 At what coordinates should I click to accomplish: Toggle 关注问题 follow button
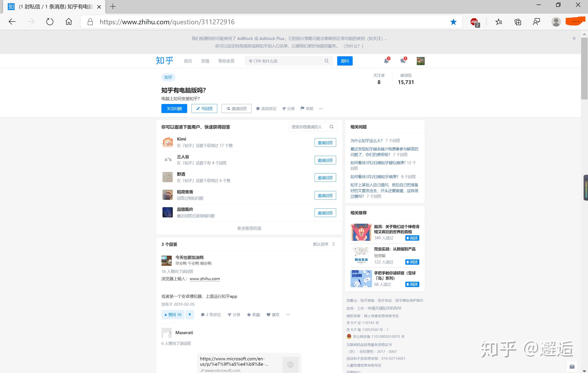tap(174, 109)
